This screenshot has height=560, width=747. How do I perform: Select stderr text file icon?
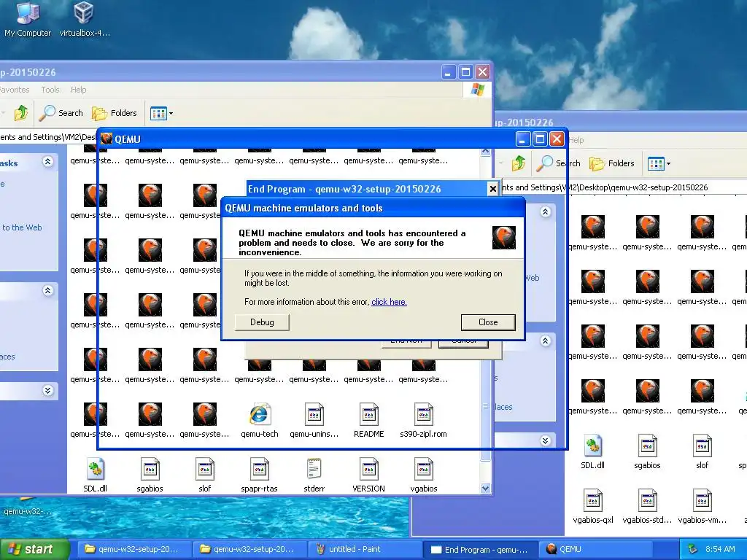pyautogui.click(x=314, y=475)
